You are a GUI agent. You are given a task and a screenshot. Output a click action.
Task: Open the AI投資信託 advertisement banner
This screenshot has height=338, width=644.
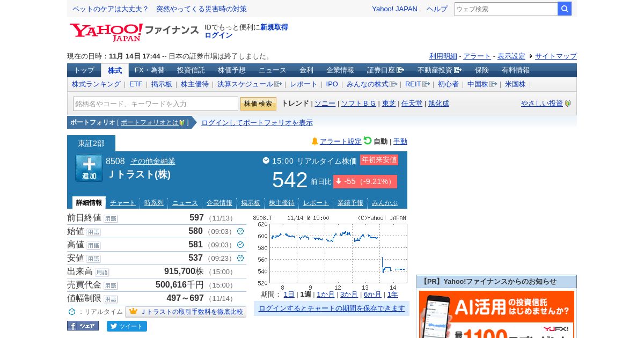click(496, 314)
